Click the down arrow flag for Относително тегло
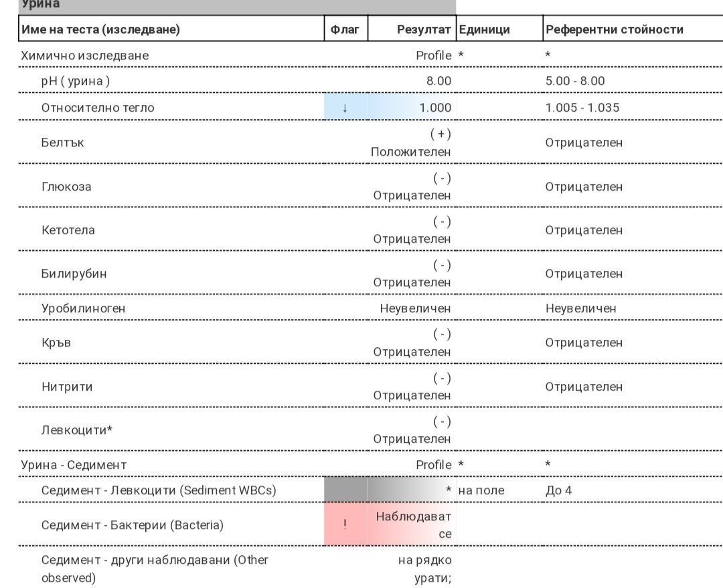The image size is (723, 588). click(345, 108)
